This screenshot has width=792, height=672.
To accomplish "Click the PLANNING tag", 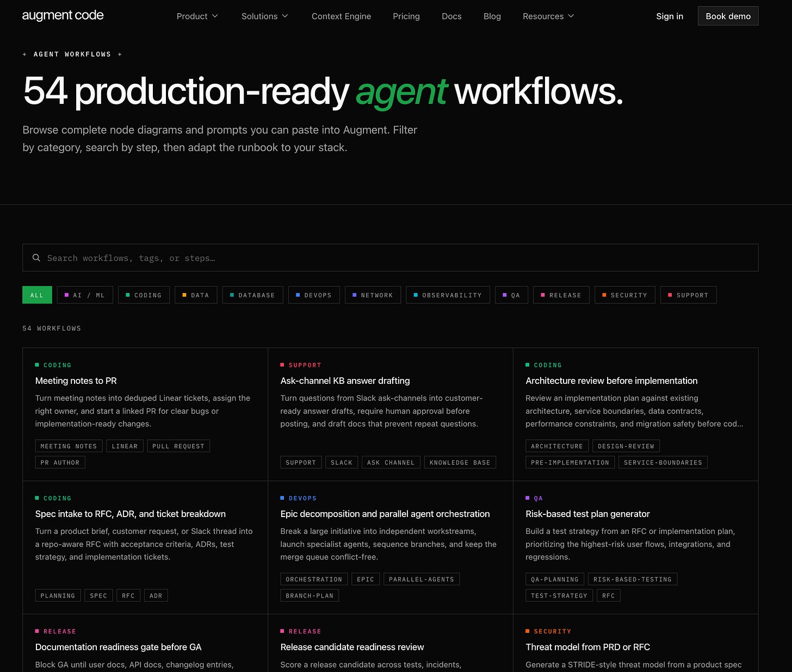I will 58,596.
